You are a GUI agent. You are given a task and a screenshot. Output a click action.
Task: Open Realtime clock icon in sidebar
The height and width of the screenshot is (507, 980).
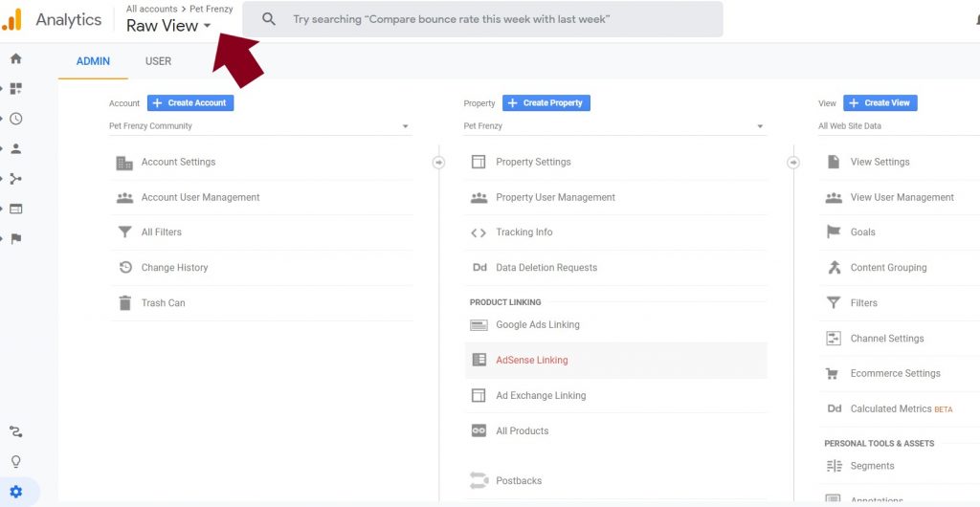(x=16, y=119)
